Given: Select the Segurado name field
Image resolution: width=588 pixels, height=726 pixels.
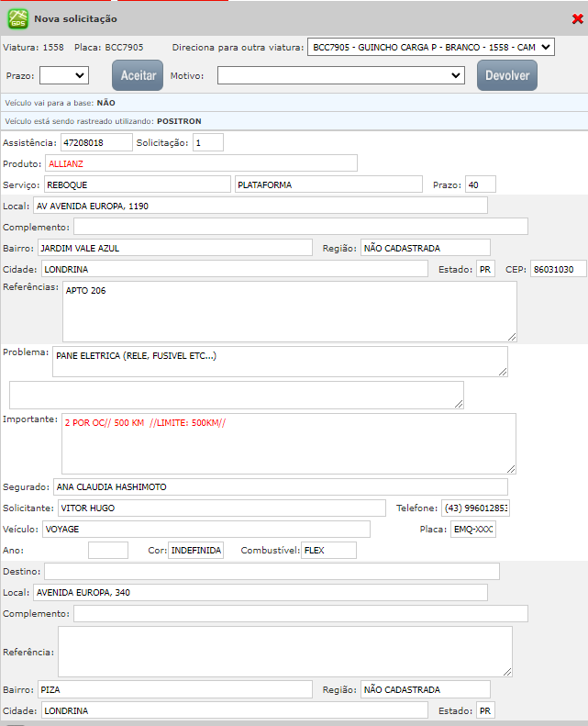Looking at the screenshot, I should point(280,486).
